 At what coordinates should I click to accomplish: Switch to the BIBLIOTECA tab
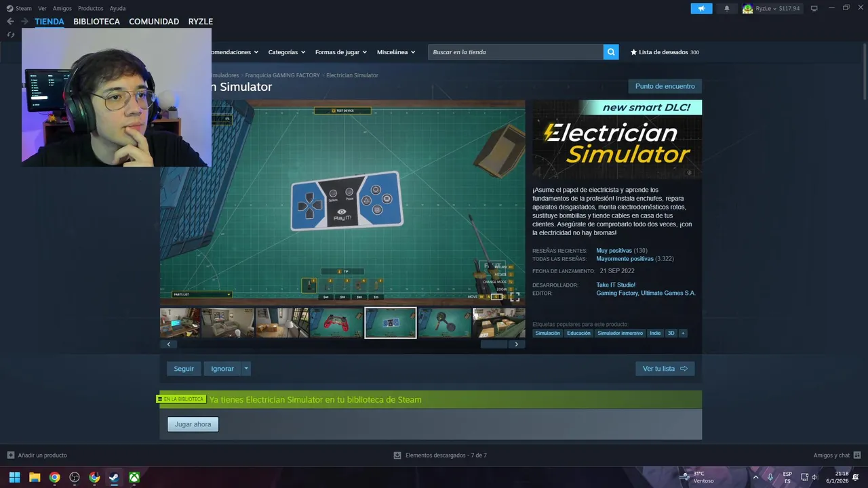click(96, 22)
